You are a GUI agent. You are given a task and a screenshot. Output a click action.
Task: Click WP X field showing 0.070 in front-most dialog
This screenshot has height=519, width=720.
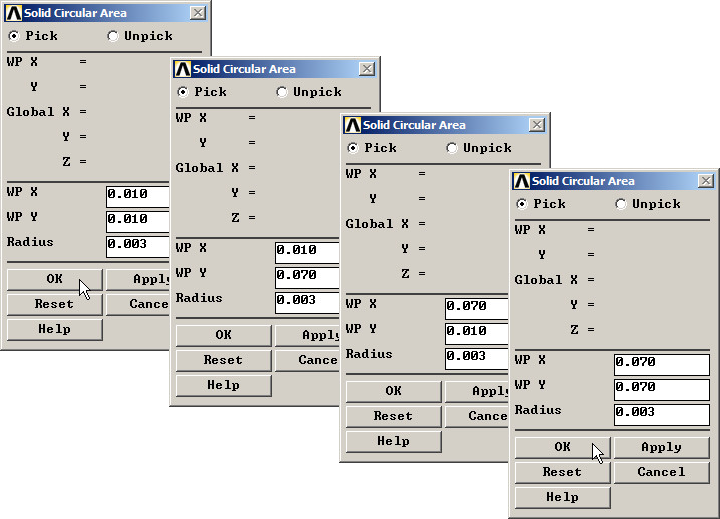coord(661,364)
